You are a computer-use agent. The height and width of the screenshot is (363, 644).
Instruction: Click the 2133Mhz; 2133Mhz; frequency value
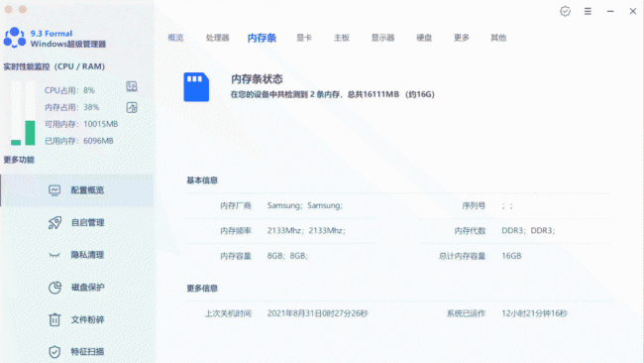click(x=306, y=231)
